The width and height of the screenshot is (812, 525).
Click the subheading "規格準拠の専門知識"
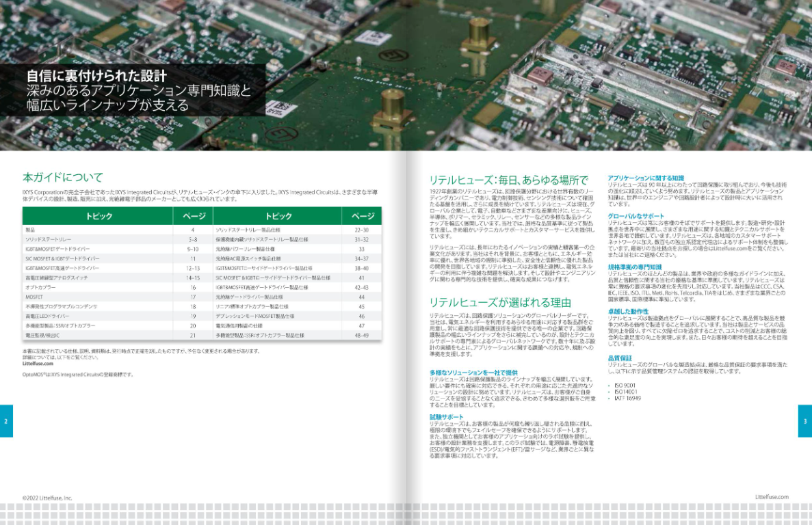(x=634, y=267)
